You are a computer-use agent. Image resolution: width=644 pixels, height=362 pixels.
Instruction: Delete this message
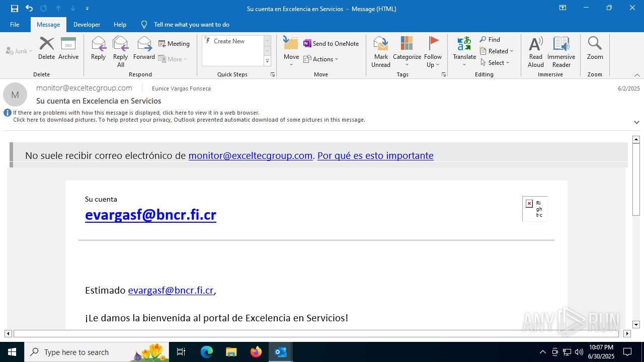pyautogui.click(x=46, y=49)
